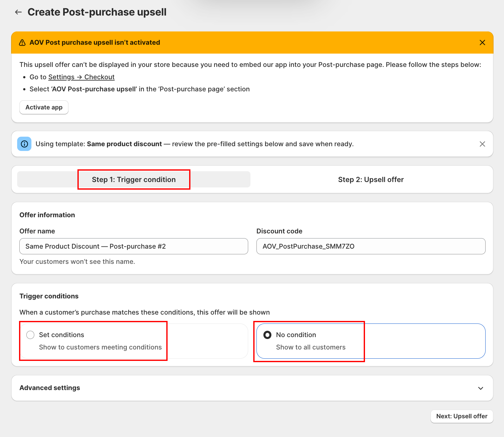
Task: Go back using the arrow icon
Action: (18, 12)
